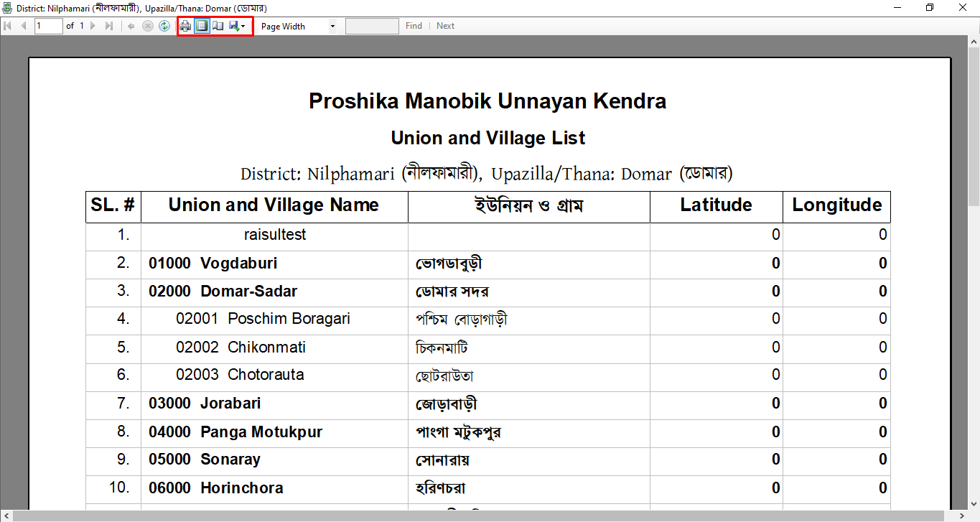The width and height of the screenshot is (980, 522).
Task: Click the 'Latitude' column header
Action: tap(717, 205)
